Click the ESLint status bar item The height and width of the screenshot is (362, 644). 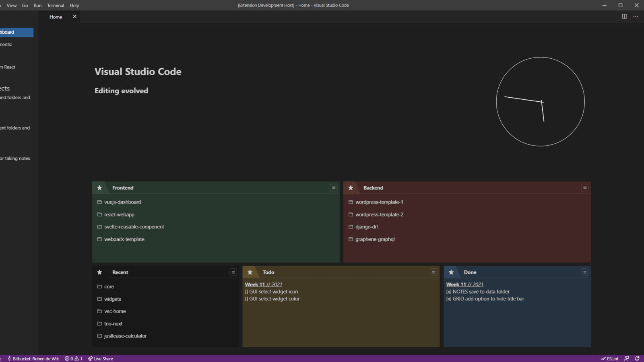(x=610, y=359)
